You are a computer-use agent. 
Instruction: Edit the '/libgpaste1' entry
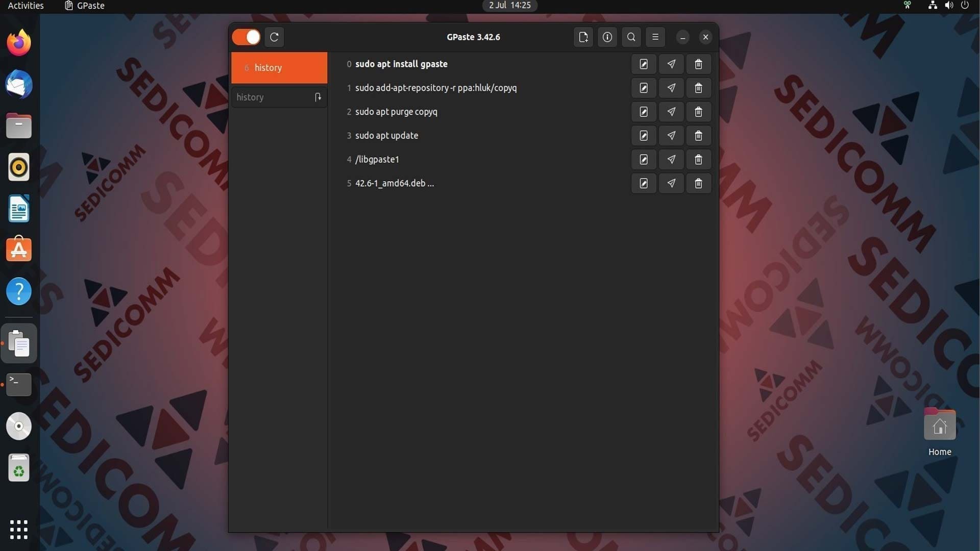[x=644, y=160]
